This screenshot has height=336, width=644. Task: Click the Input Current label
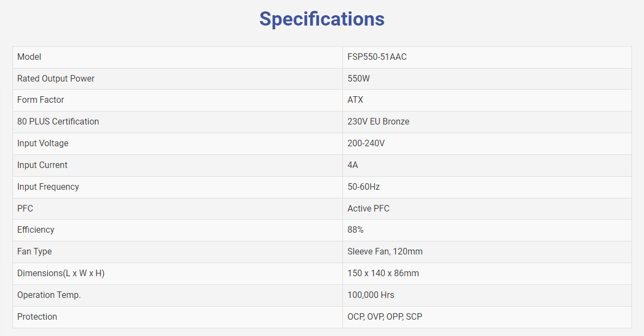pyautogui.click(x=42, y=165)
